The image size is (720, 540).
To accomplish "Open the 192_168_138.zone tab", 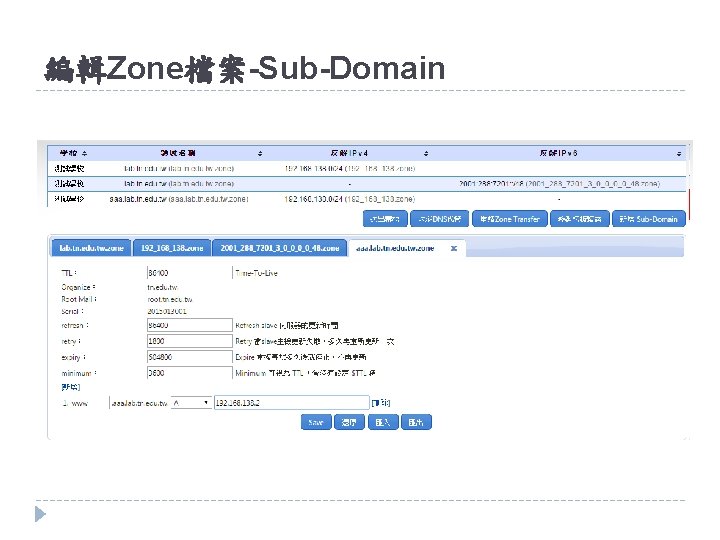I will coord(172,248).
